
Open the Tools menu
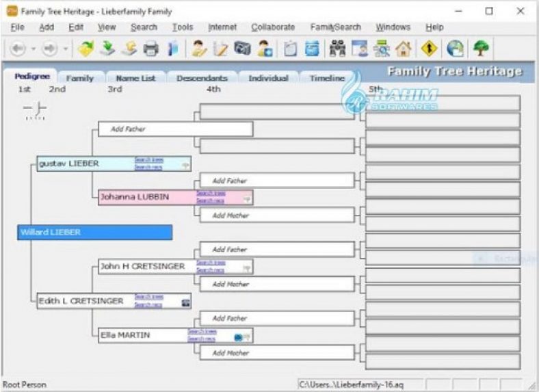[183, 27]
